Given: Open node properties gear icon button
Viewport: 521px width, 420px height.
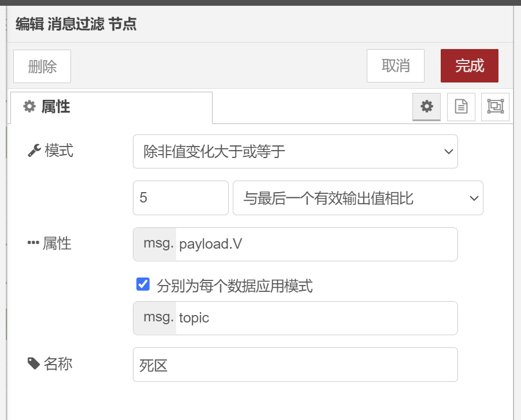Looking at the screenshot, I should click(426, 107).
